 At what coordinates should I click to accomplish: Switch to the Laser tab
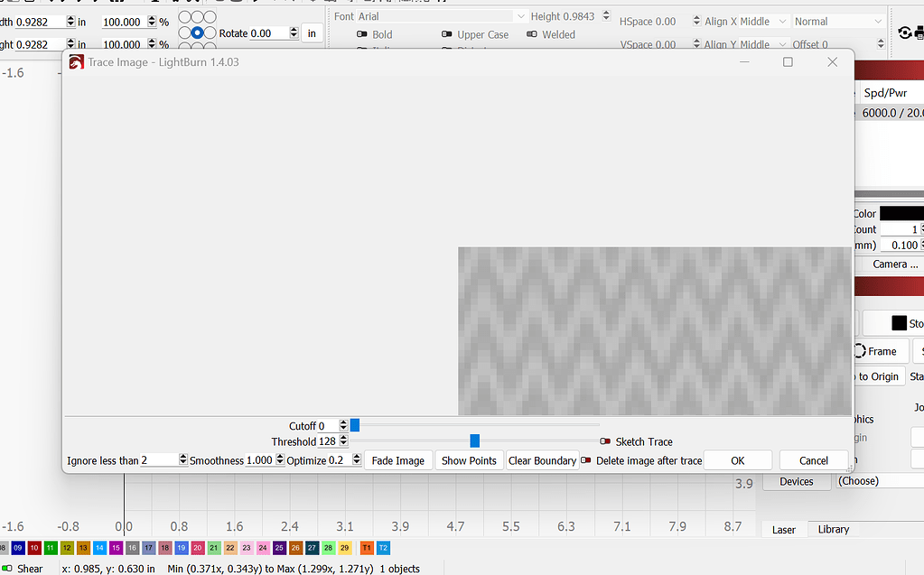click(x=783, y=529)
